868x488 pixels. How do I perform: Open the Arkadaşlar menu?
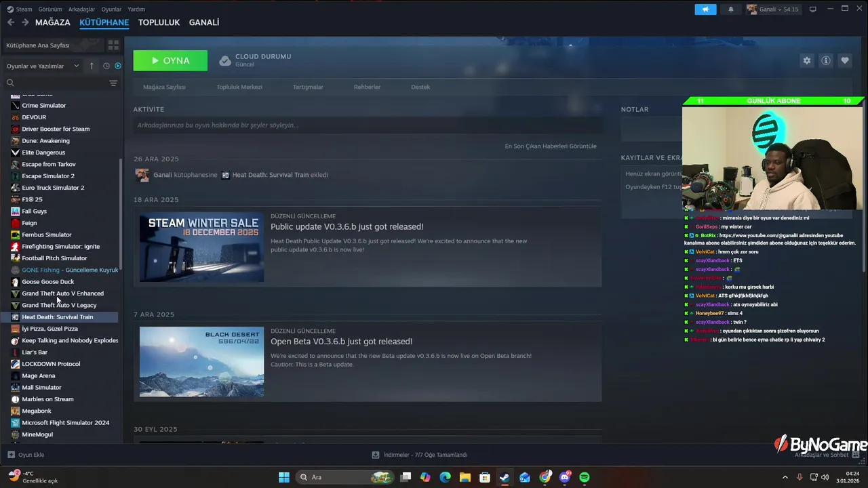[82, 9]
